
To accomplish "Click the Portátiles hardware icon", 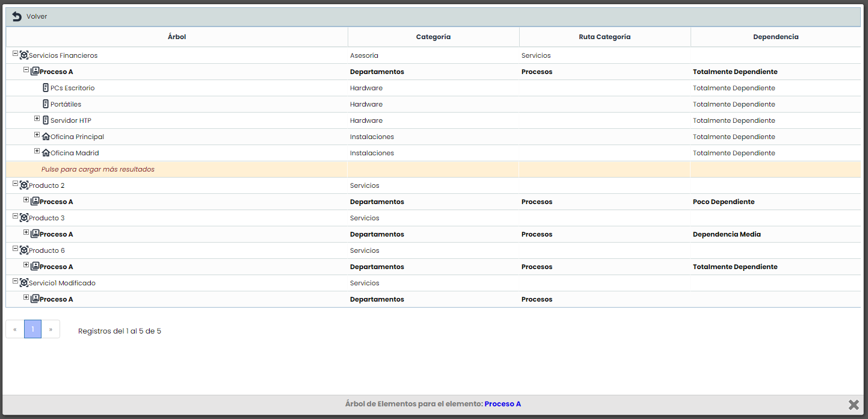I will tap(46, 104).
